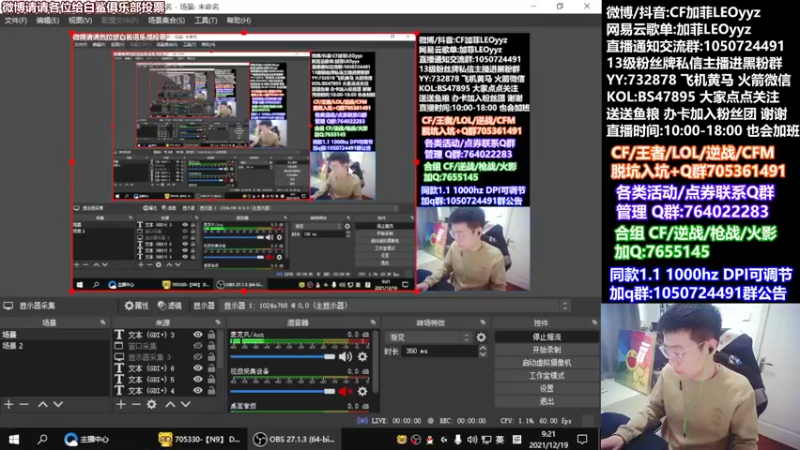Open 视图(V) menu
The height and width of the screenshot is (450, 800).
(x=80, y=20)
